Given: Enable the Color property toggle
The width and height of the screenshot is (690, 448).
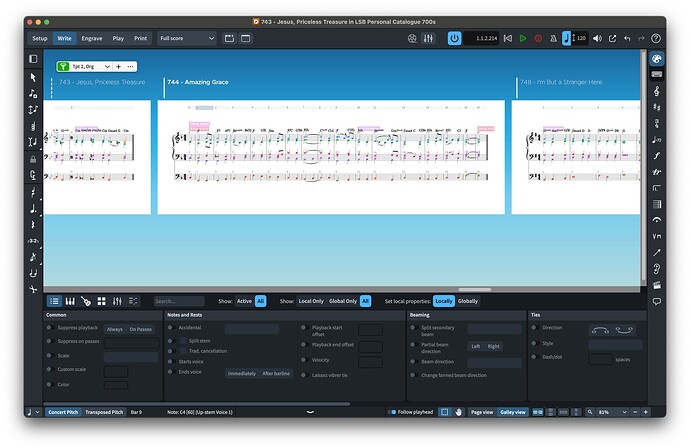Looking at the screenshot, I should [x=49, y=384].
